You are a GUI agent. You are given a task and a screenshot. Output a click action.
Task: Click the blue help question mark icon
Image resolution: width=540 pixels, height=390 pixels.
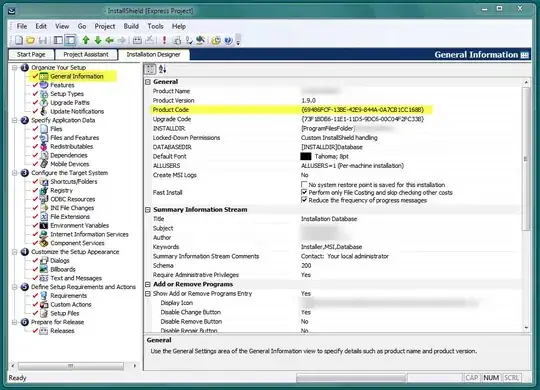(228, 40)
